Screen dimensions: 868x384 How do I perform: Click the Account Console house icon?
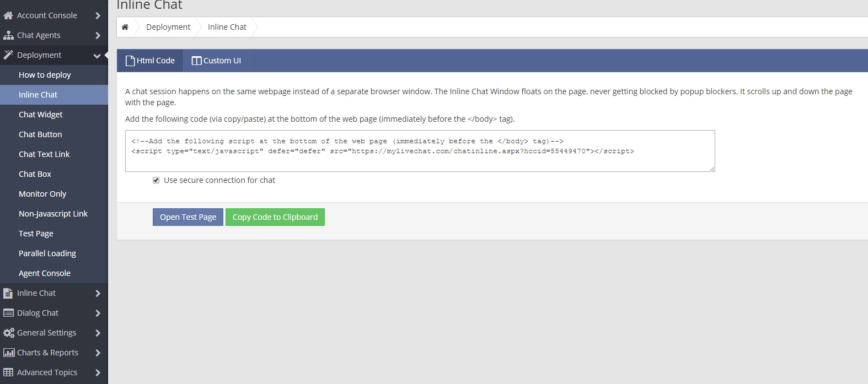pos(8,15)
